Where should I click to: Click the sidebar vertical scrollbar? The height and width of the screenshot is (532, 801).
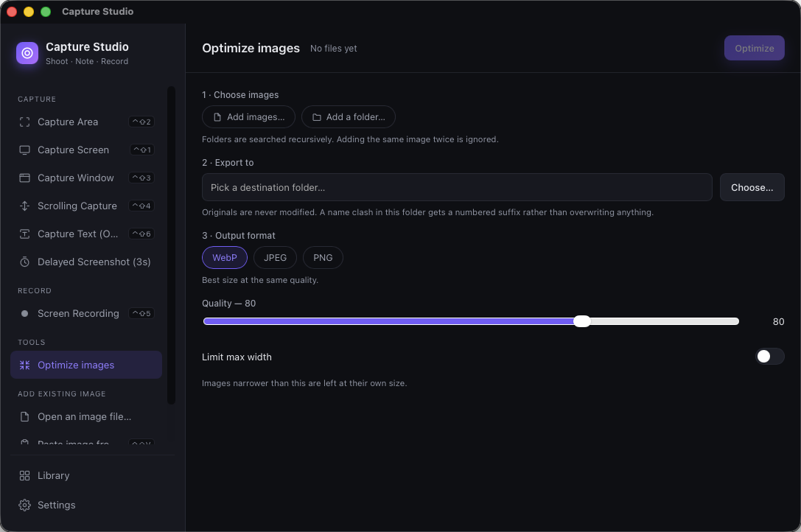171,245
